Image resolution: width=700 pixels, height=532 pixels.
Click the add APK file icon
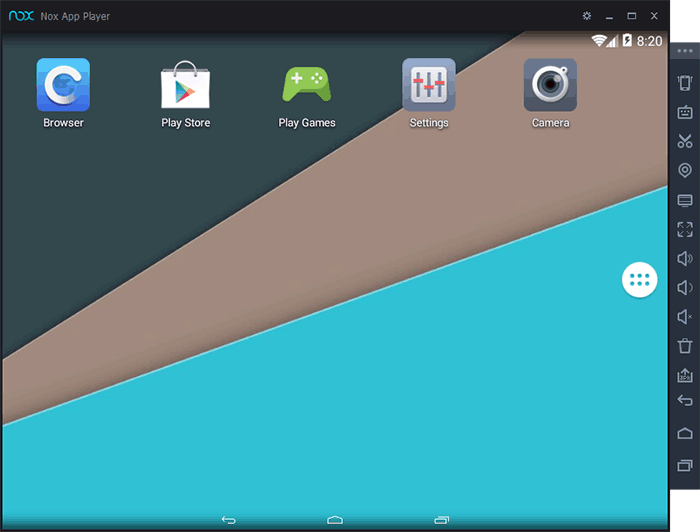click(x=685, y=375)
